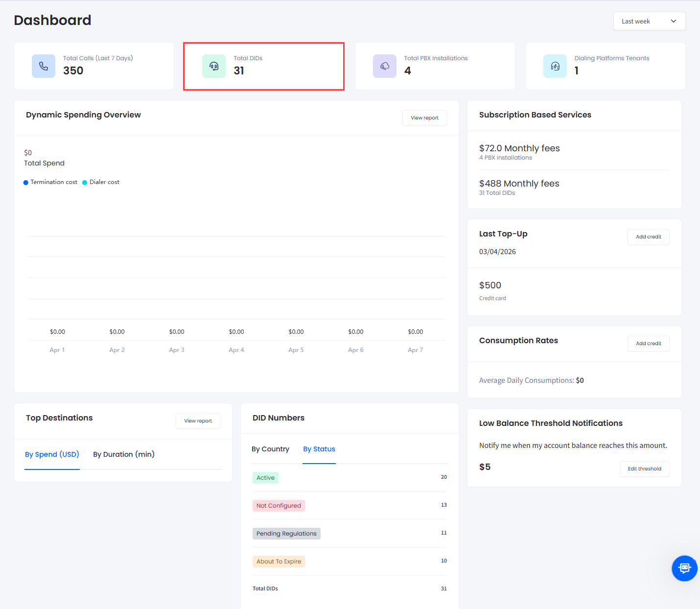This screenshot has width=700, height=609.
Task: Click the Total DIDs headset icon
Action: point(214,66)
